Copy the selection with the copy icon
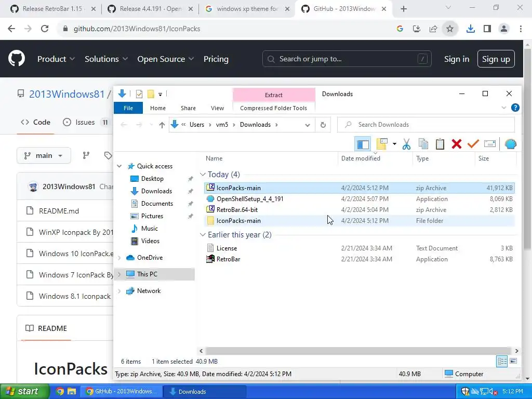532x399 pixels. [x=423, y=144]
